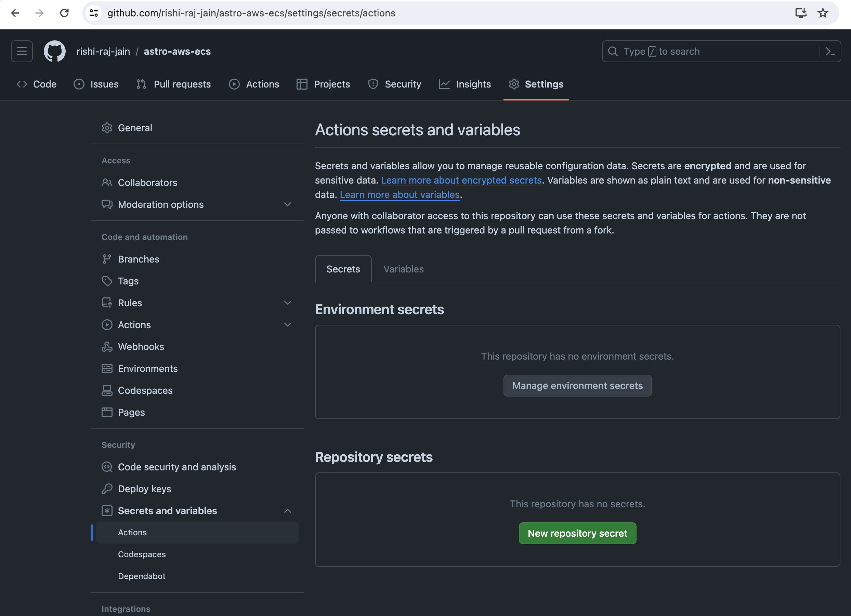Click New repository secret button
851x616 pixels.
click(x=577, y=533)
